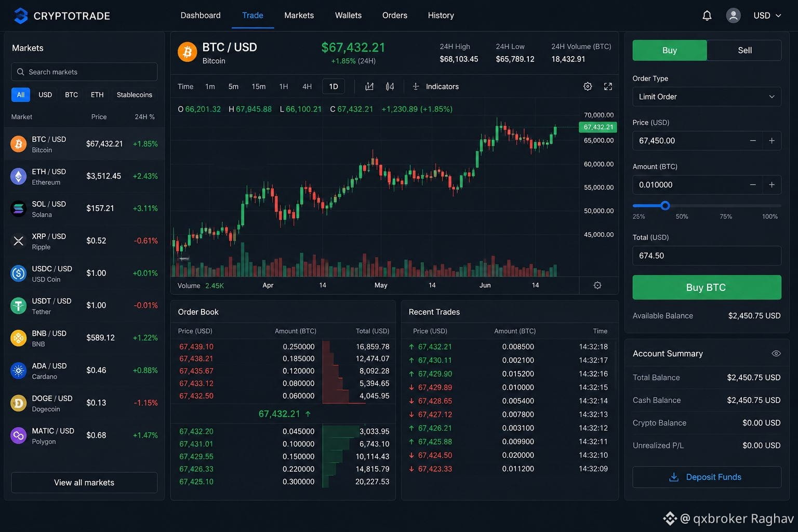Open the USD currency selector
The image size is (798, 532).
[x=767, y=16]
